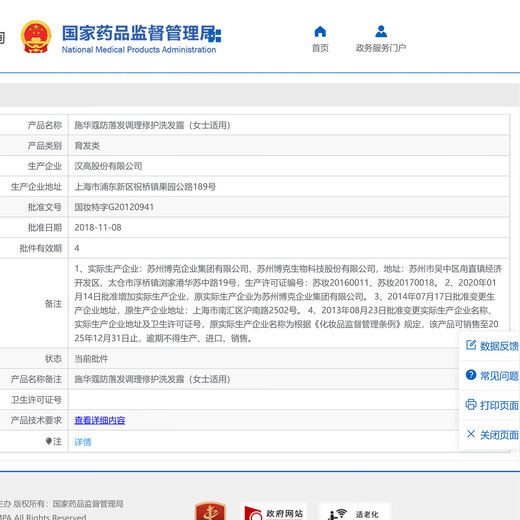Open the 政务服务门户 user icon
The width and height of the screenshot is (520, 520).
coord(381,31)
